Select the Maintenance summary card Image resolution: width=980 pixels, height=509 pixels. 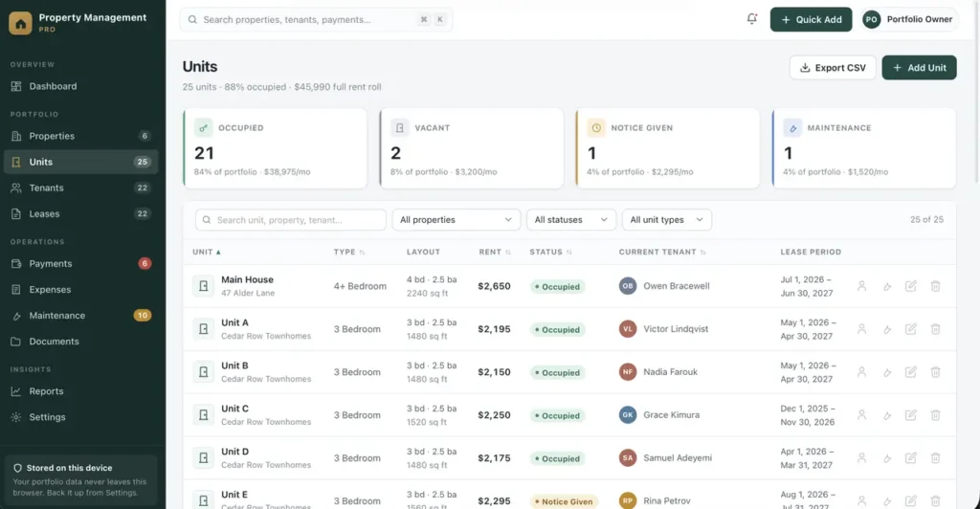(x=864, y=148)
